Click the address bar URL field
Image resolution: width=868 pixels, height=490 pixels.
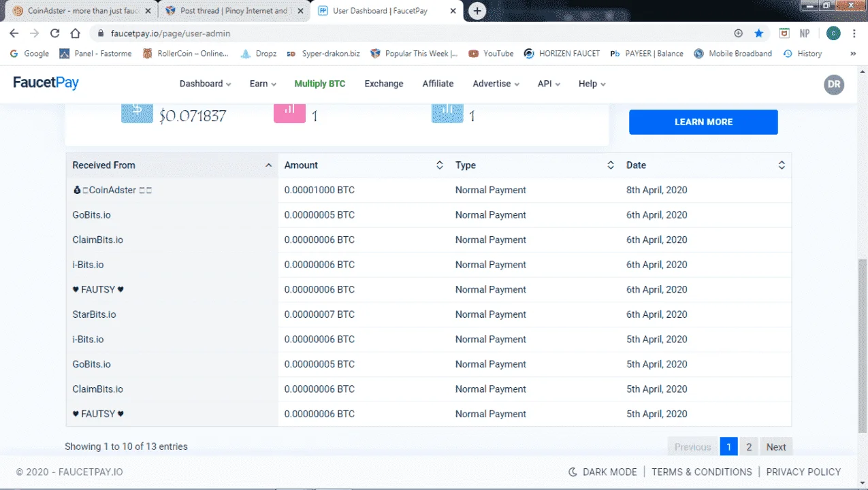click(x=408, y=33)
